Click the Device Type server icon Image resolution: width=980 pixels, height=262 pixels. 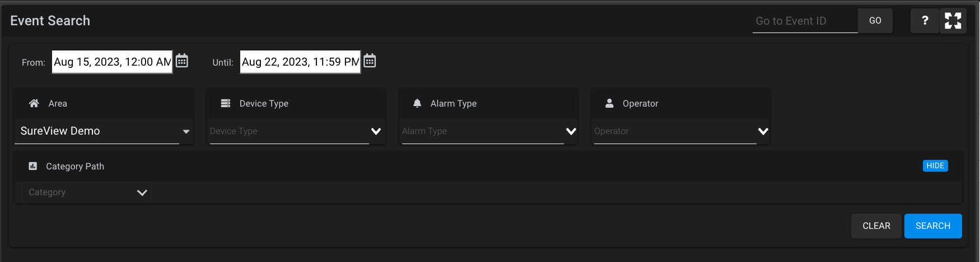click(x=226, y=103)
